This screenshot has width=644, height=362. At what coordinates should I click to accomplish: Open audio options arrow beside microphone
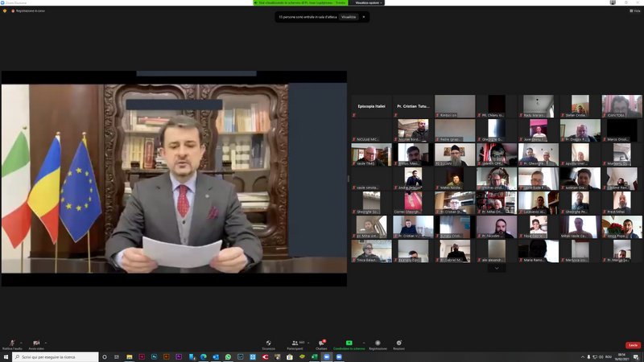pyautogui.click(x=21, y=341)
